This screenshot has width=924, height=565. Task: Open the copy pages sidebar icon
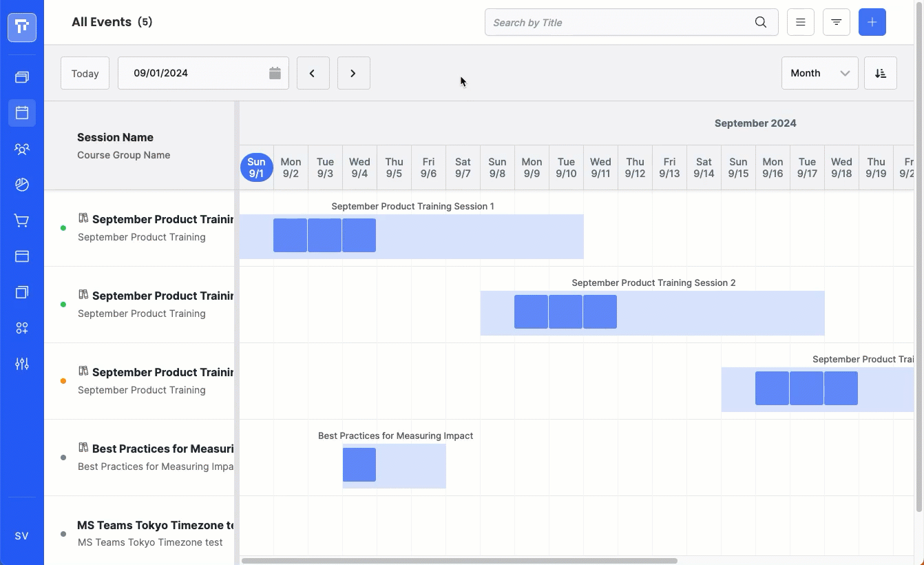[22, 292]
